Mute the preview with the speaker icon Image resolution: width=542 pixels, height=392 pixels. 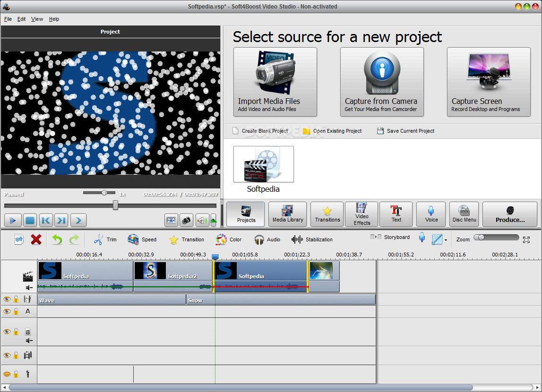click(202, 221)
